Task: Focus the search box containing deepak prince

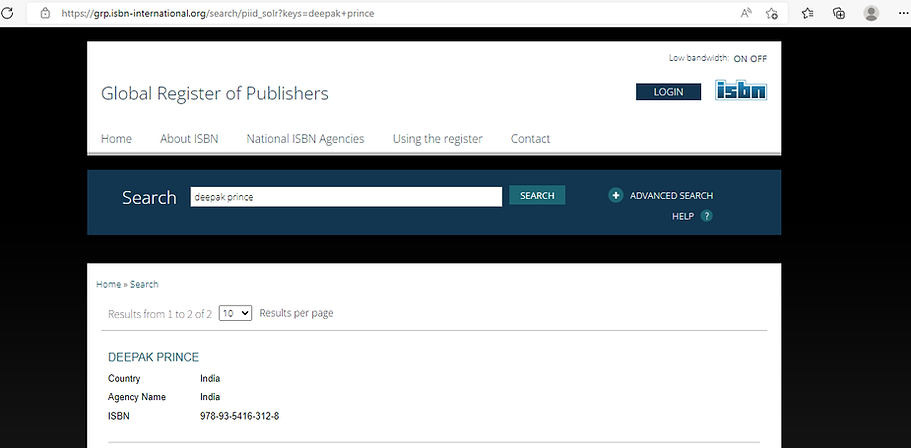Action: point(346,196)
